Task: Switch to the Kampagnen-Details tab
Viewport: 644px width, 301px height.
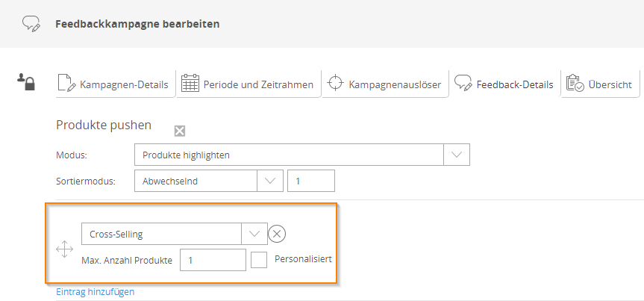Action: pos(116,84)
